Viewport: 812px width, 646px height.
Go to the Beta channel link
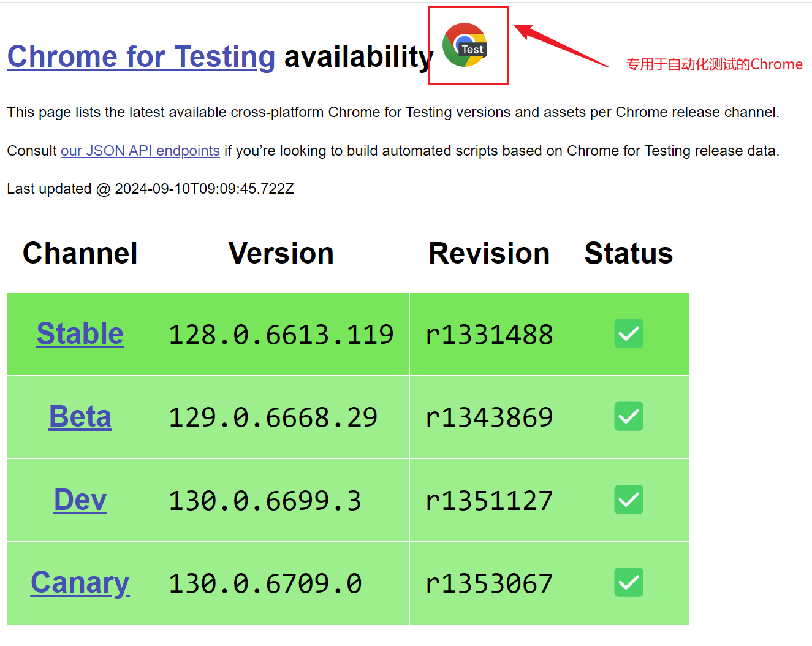(80, 417)
